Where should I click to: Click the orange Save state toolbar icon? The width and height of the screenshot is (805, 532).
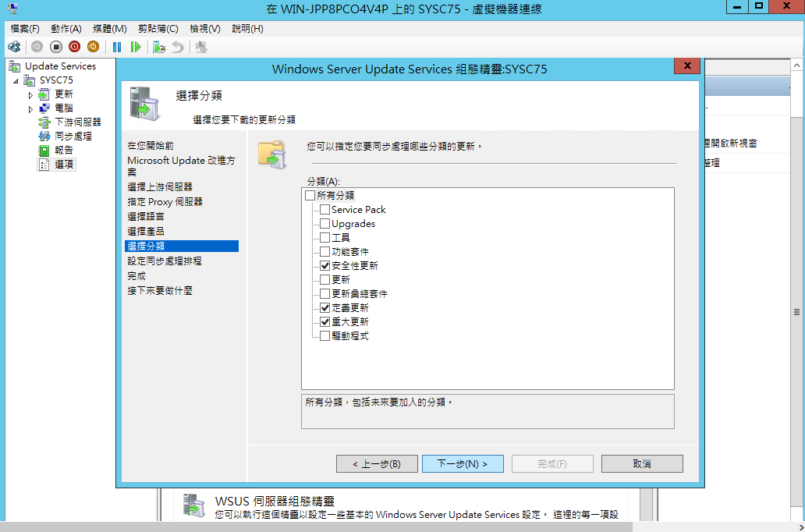point(93,48)
